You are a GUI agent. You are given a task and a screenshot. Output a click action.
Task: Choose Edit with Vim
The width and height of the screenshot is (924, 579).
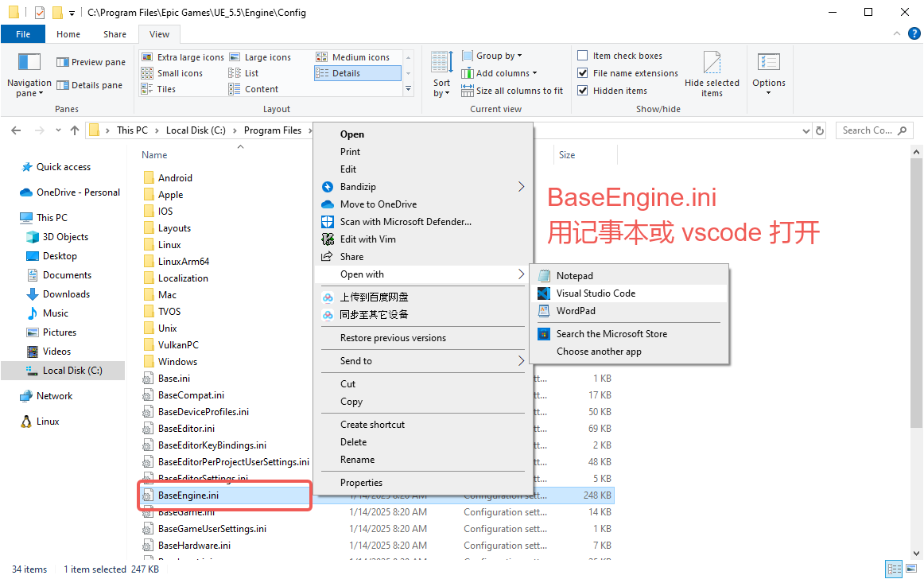click(x=423, y=239)
